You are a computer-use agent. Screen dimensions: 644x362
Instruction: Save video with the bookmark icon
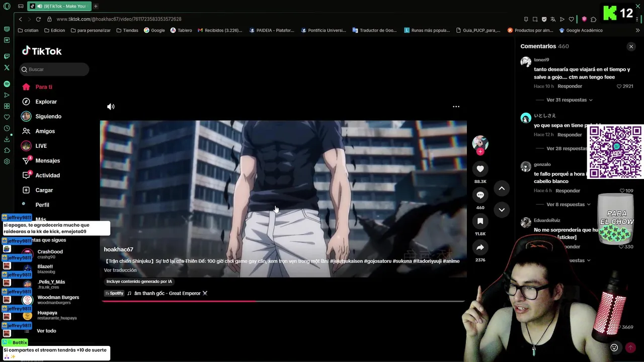coord(480,221)
